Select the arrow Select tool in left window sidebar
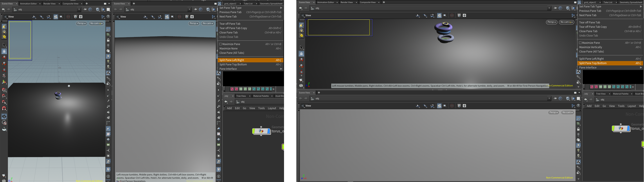The height and width of the screenshot is (182, 644). coord(4,45)
